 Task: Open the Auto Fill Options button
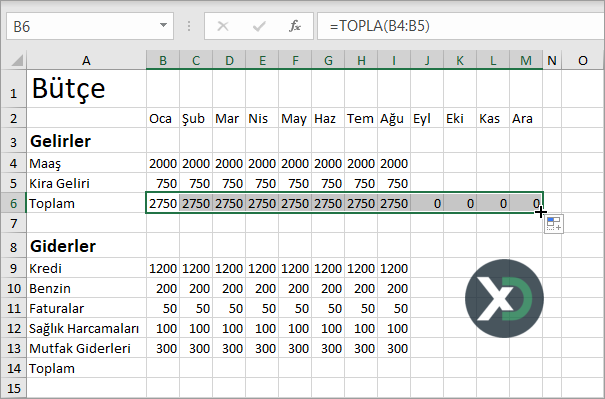554,224
